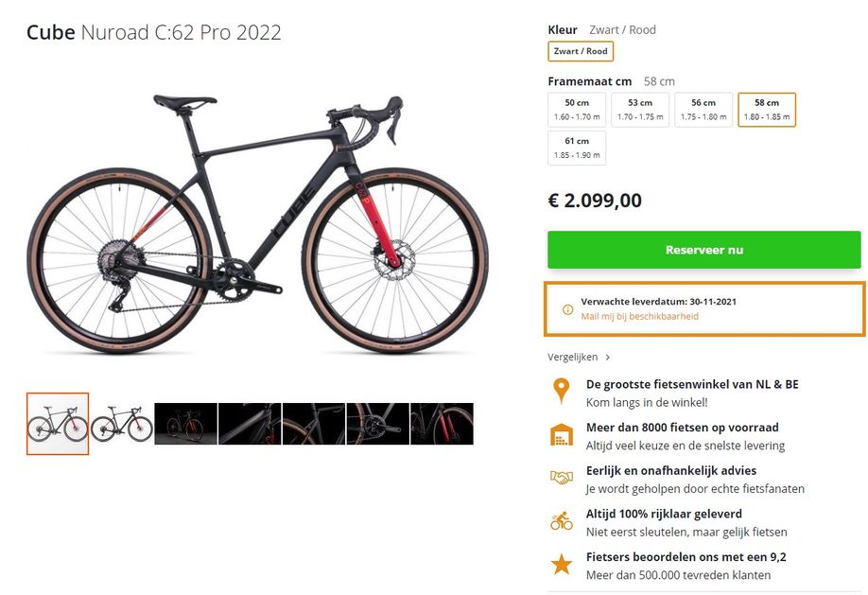Expand the Vergelijken section

(575, 357)
